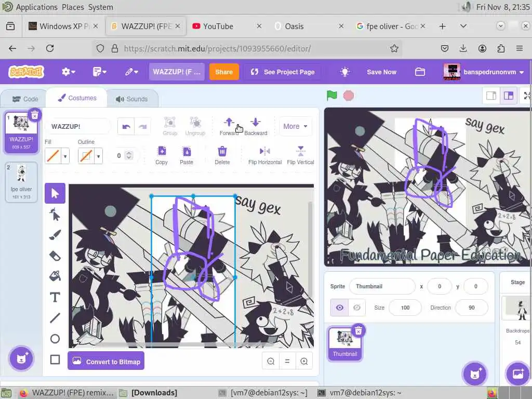This screenshot has width=532, height=399.
Task: Select the Fill bucket tool
Action: (55, 276)
